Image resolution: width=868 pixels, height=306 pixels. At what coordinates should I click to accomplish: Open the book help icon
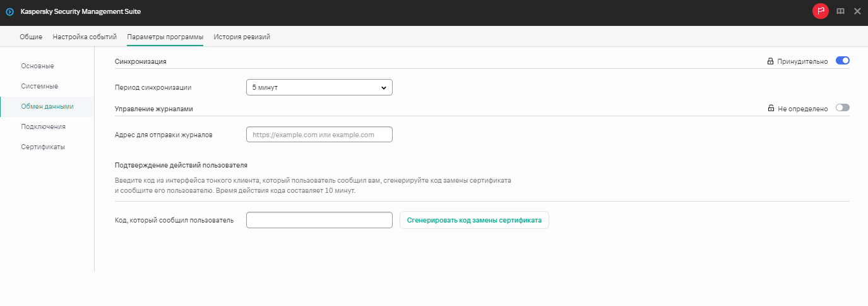point(840,11)
